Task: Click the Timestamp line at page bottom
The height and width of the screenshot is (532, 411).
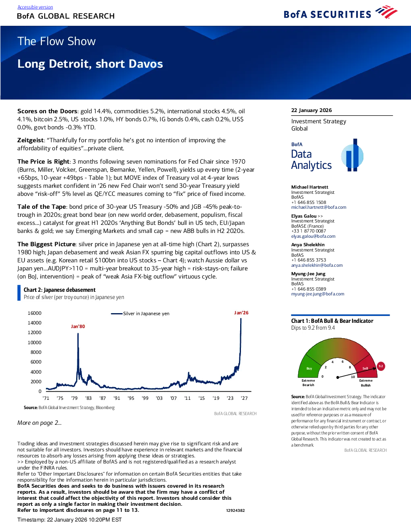Action: [x=69, y=520]
